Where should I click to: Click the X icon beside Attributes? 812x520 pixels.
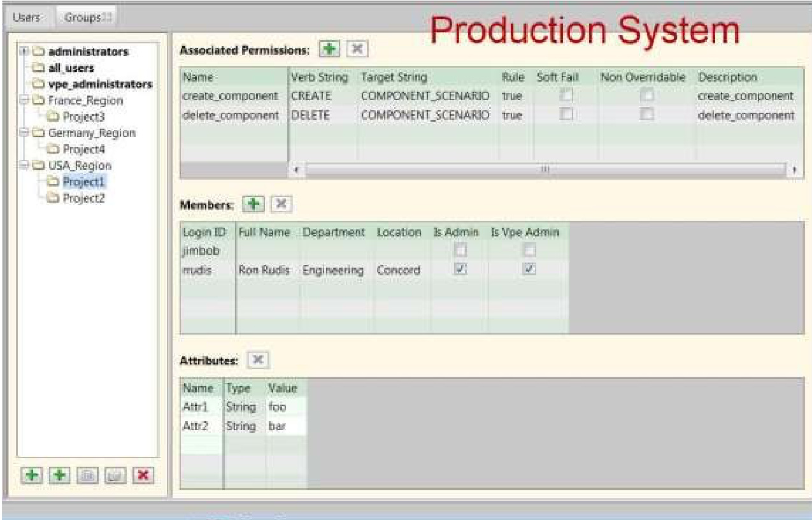(257, 360)
